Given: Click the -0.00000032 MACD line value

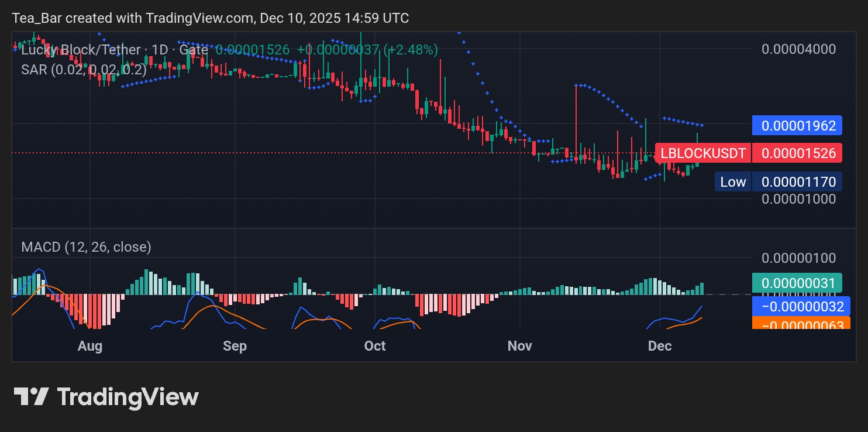Looking at the screenshot, I should coord(801,306).
